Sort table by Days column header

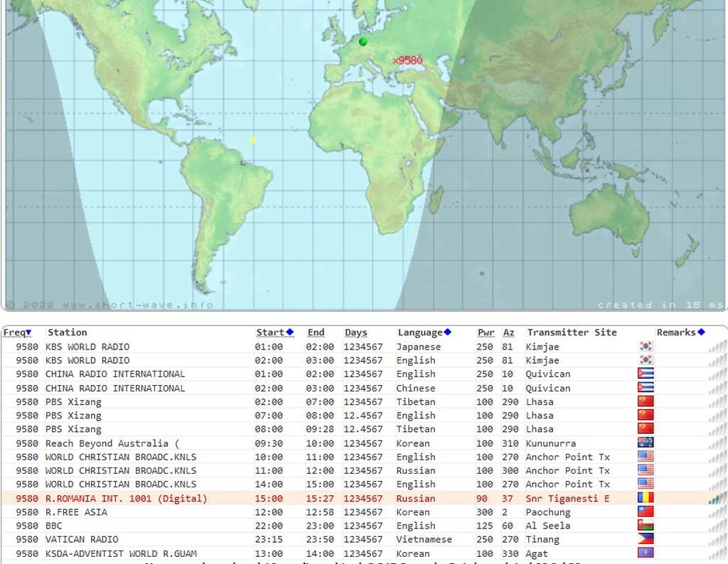coord(356,332)
